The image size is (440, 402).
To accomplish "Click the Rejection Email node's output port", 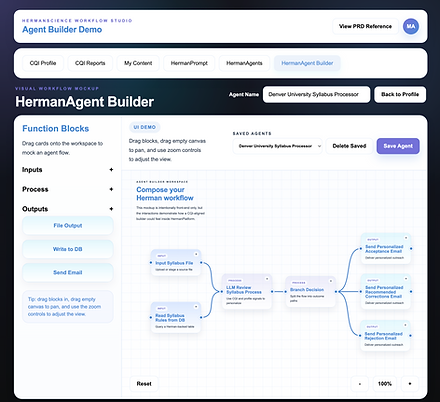I will click(410, 336).
